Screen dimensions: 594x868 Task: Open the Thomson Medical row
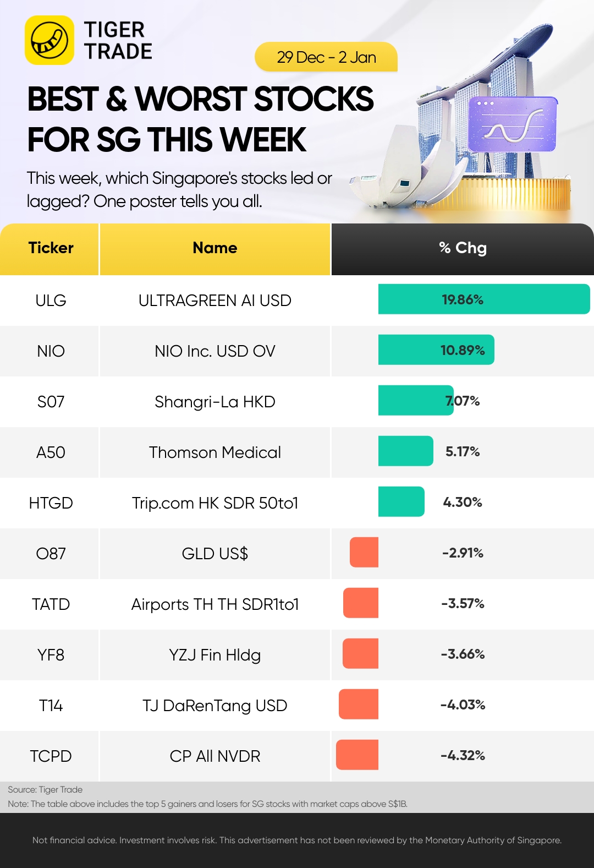point(297,452)
